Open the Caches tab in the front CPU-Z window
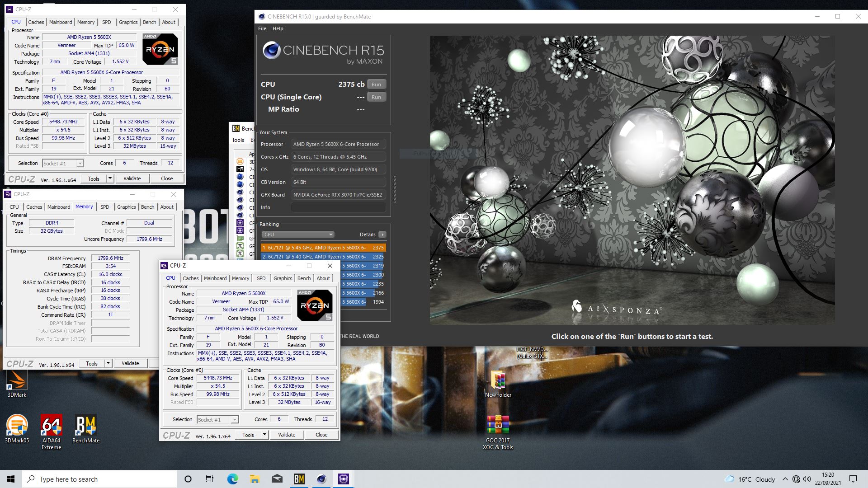This screenshot has height=488, width=868. click(x=191, y=278)
